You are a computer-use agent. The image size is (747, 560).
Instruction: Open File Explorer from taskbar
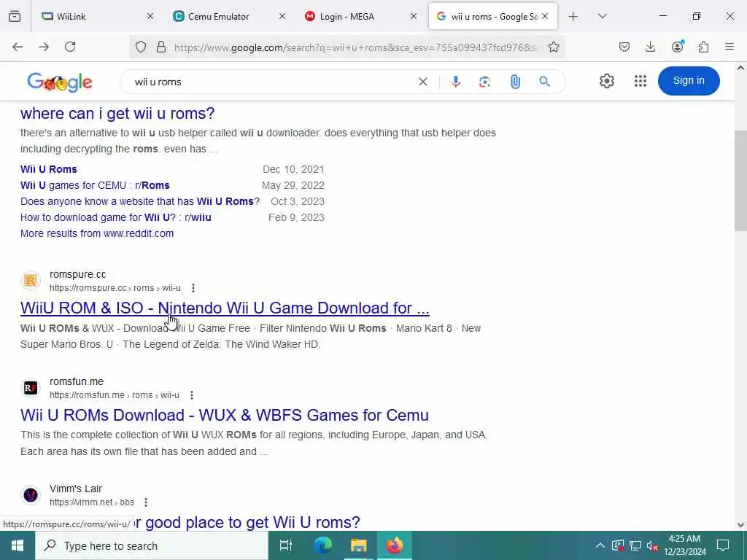tap(359, 545)
